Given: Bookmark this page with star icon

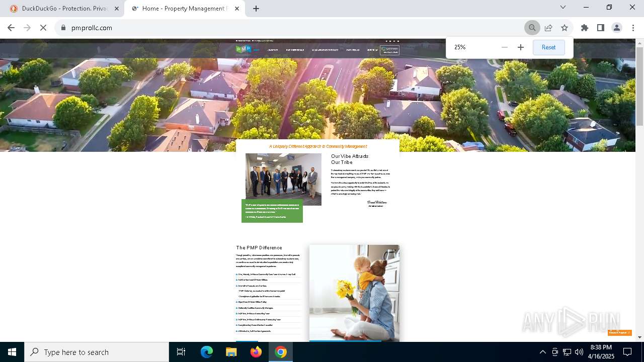Looking at the screenshot, I should 565,28.
